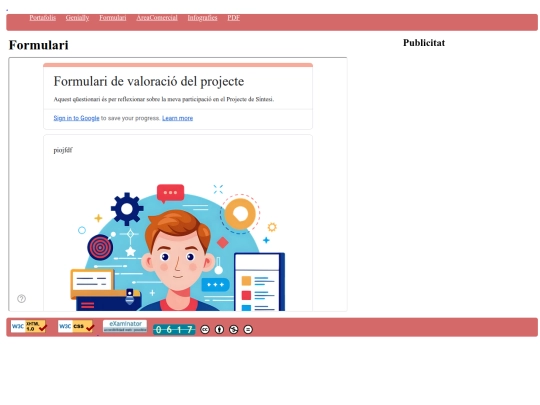Open the PDF navigation link
Image resolution: width=540 pixels, height=405 pixels.
point(233,18)
